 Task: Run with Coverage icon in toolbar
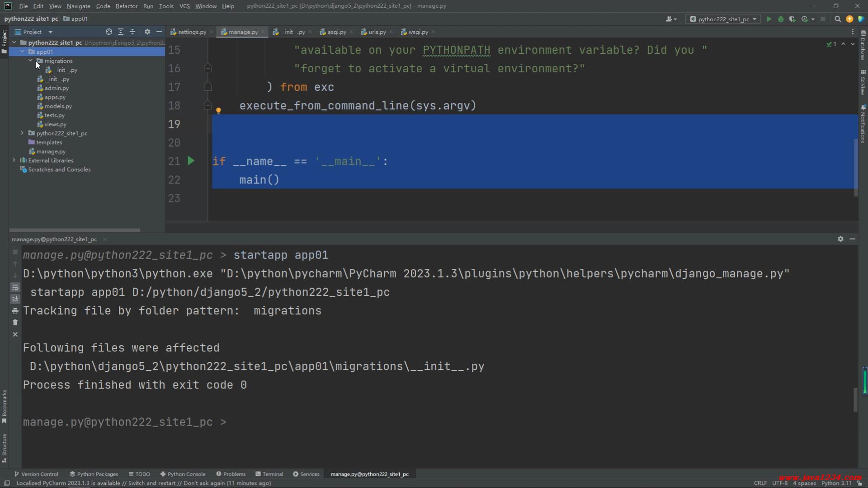793,19
